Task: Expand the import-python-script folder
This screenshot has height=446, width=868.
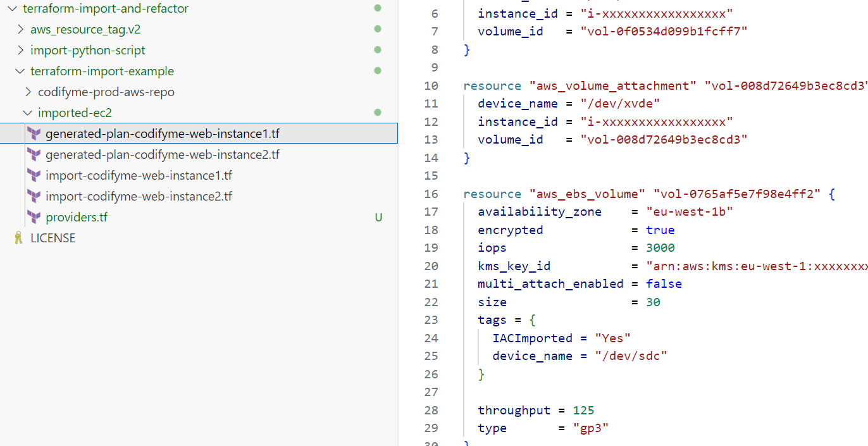Action: click(x=20, y=50)
